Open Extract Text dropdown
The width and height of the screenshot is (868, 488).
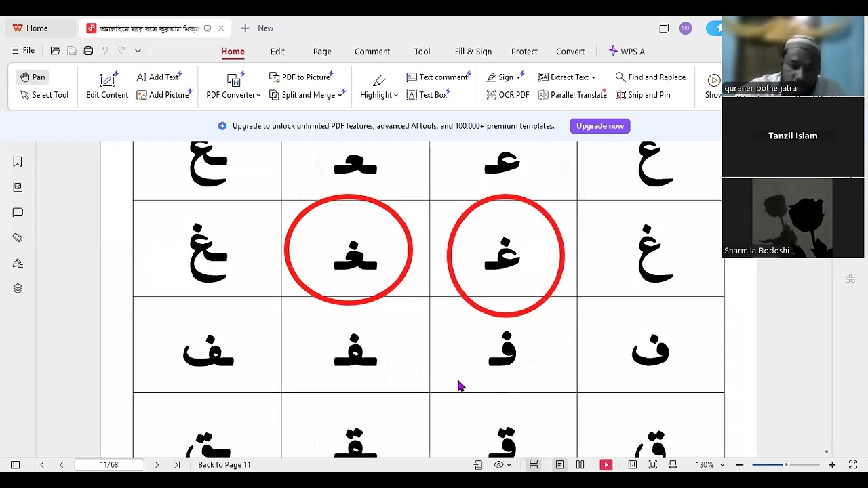(x=566, y=77)
